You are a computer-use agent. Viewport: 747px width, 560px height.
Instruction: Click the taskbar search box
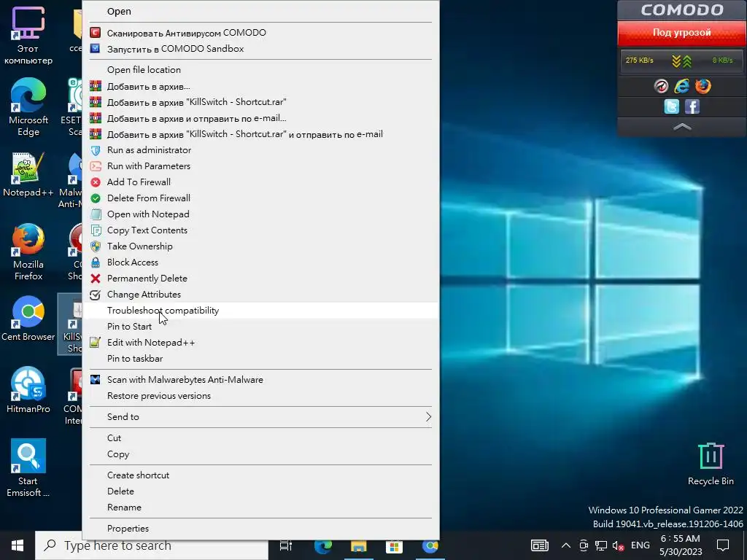pos(152,545)
